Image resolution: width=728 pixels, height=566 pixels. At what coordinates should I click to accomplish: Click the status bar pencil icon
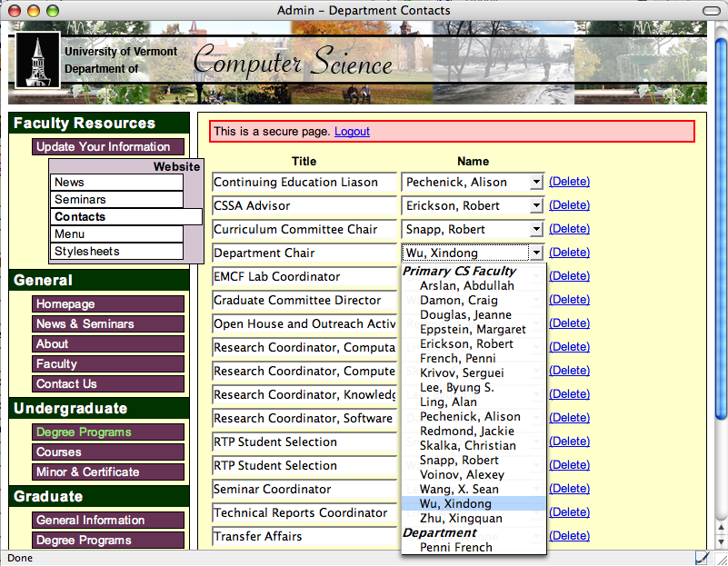tap(702, 557)
